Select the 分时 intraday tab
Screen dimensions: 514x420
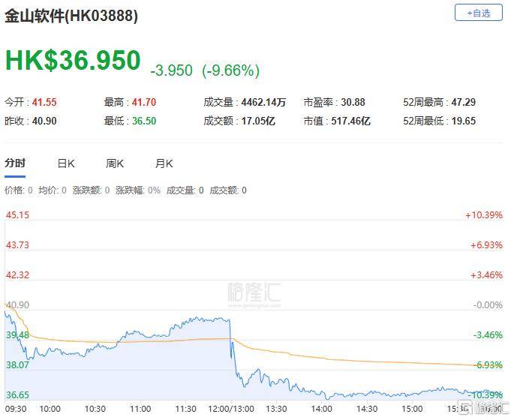pyautogui.click(x=15, y=163)
